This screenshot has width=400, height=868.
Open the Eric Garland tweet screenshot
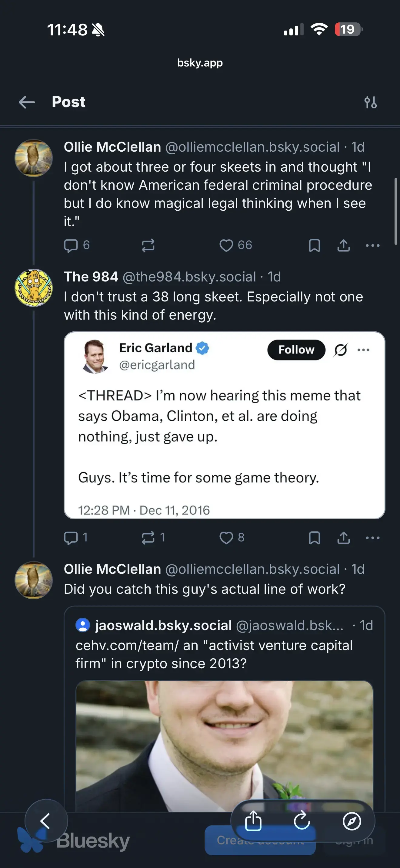pyautogui.click(x=224, y=425)
